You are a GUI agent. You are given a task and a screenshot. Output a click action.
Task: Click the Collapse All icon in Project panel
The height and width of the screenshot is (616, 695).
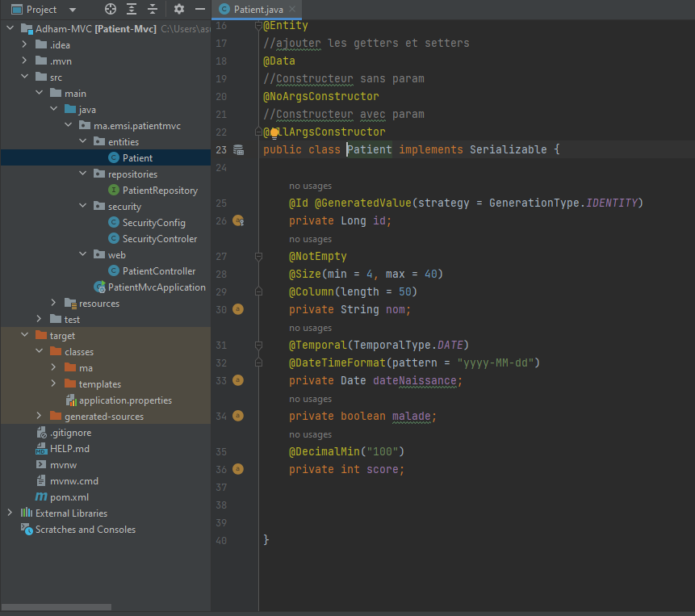tap(152, 9)
